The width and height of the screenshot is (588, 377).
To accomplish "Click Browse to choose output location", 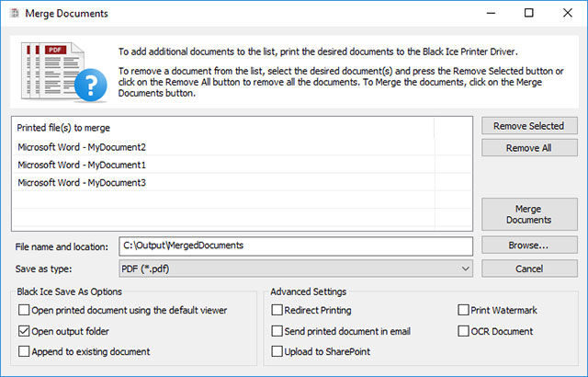I will [x=529, y=246].
